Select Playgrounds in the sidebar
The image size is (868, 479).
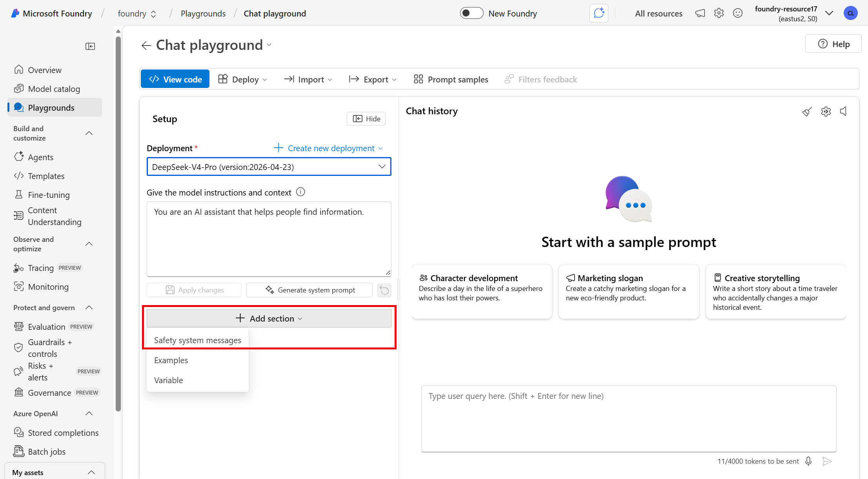[55, 108]
